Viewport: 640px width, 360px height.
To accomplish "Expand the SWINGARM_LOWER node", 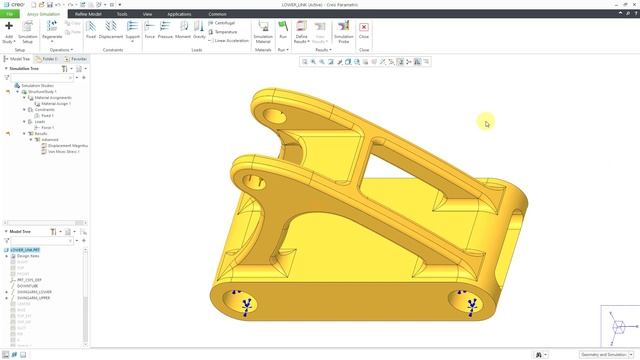I will pyautogui.click(x=6, y=292).
